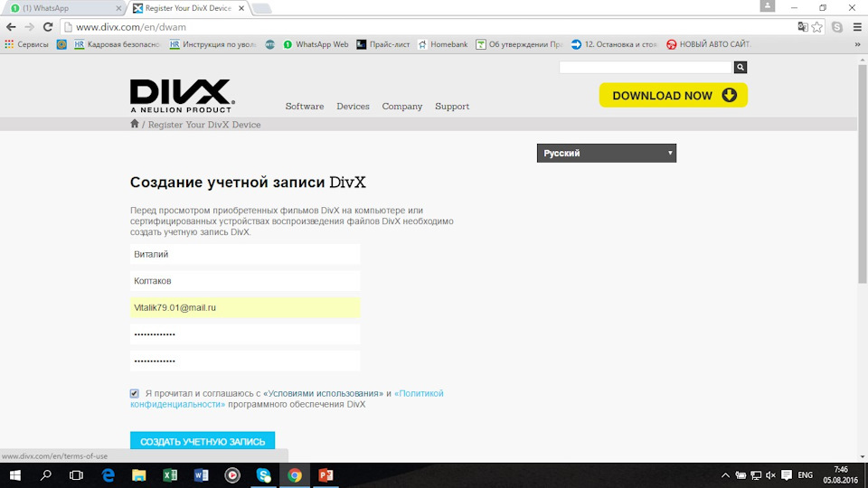Viewport: 868px width, 488px height.
Task: Click the home breadcrumb icon
Action: click(135, 124)
